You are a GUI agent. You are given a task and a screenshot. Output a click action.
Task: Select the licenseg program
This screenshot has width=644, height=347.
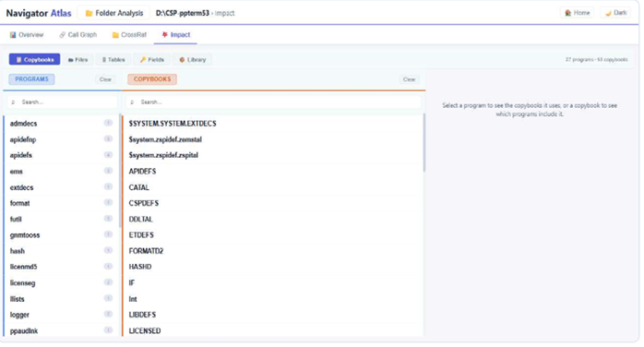(62, 283)
